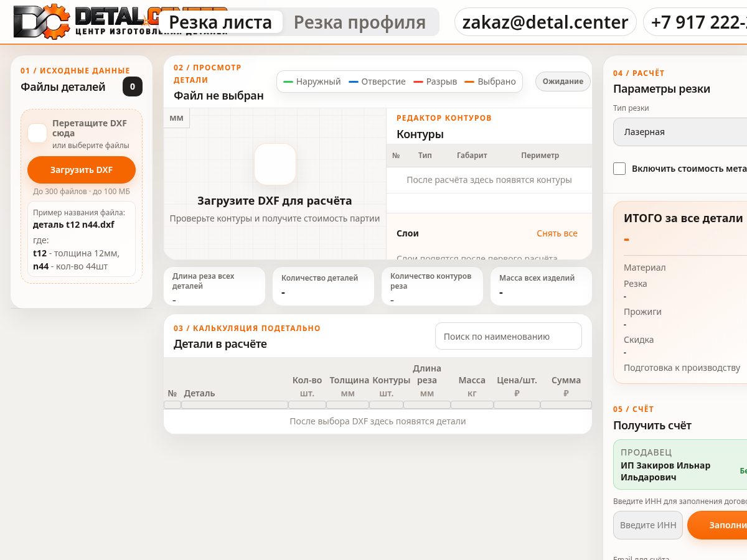Click the Кол-во column header
747x560 pixels.
307,380
